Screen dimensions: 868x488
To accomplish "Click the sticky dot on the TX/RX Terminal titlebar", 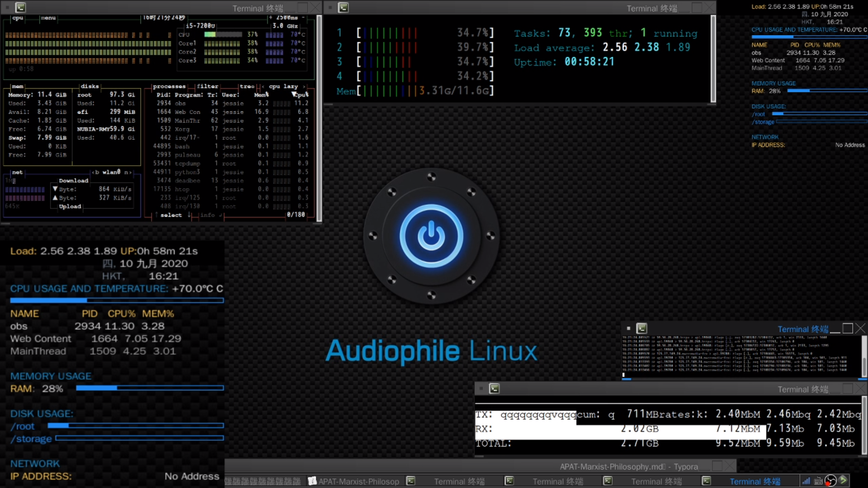I will pyautogui.click(x=481, y=389).
